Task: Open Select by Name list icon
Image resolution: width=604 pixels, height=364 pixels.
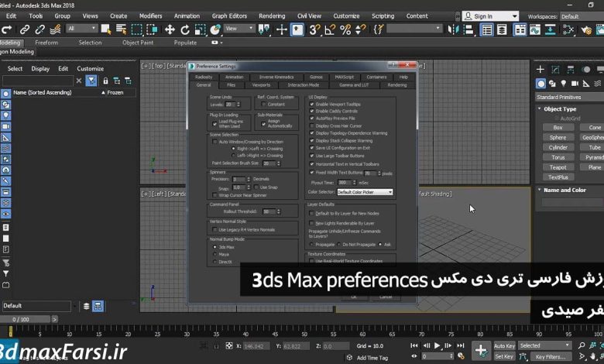Action: click(x=122, y=29)
